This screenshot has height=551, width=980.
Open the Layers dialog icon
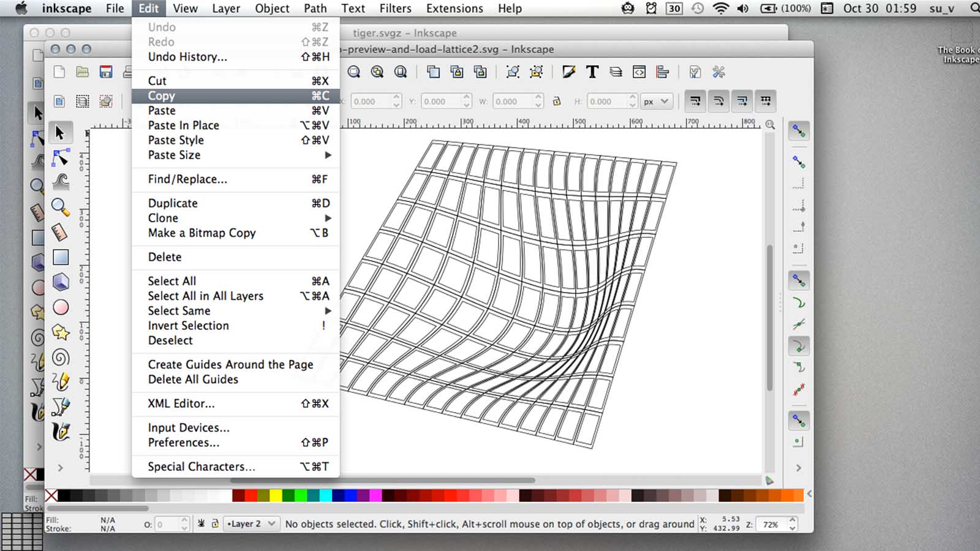point(616,72)
